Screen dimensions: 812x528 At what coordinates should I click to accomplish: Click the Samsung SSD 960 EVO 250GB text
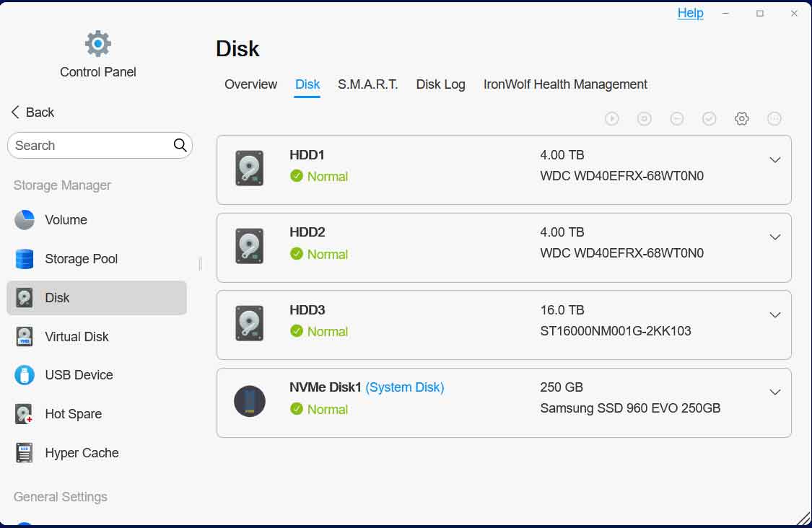pyautogui.click(x=629, y=408)
